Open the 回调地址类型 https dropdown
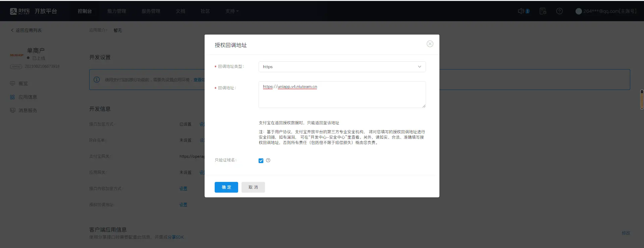This screenshot has height=248, width=644. pos(342,67)
